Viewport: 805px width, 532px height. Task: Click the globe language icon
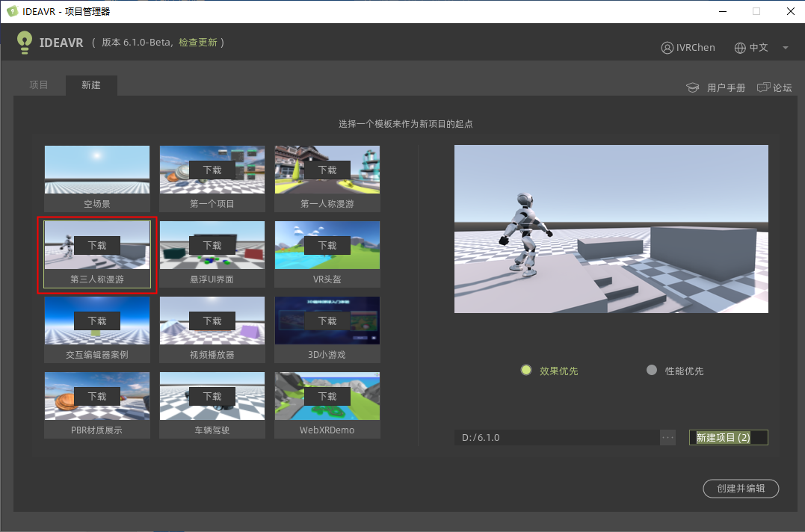740,48
